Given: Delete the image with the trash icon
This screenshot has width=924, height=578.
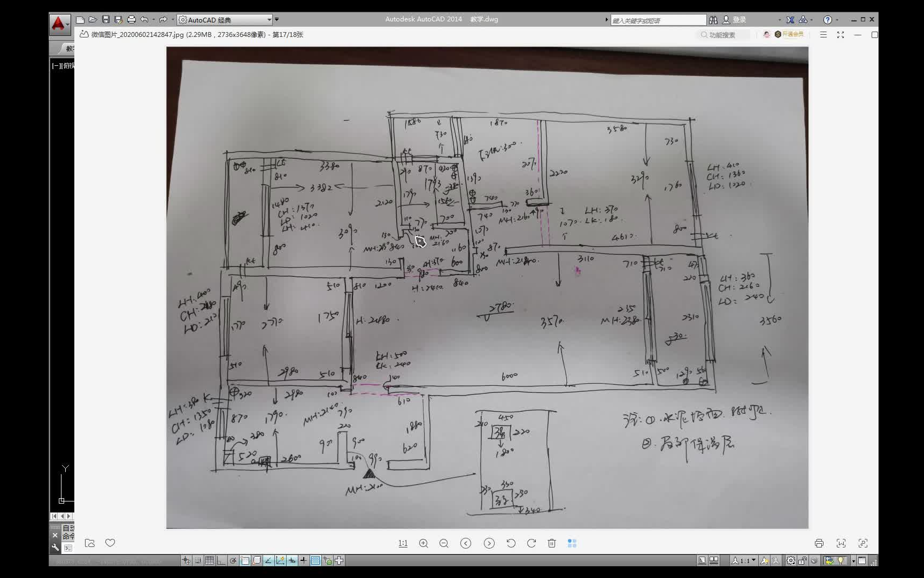Looking at the screenshot, I should tap(552, 543).
